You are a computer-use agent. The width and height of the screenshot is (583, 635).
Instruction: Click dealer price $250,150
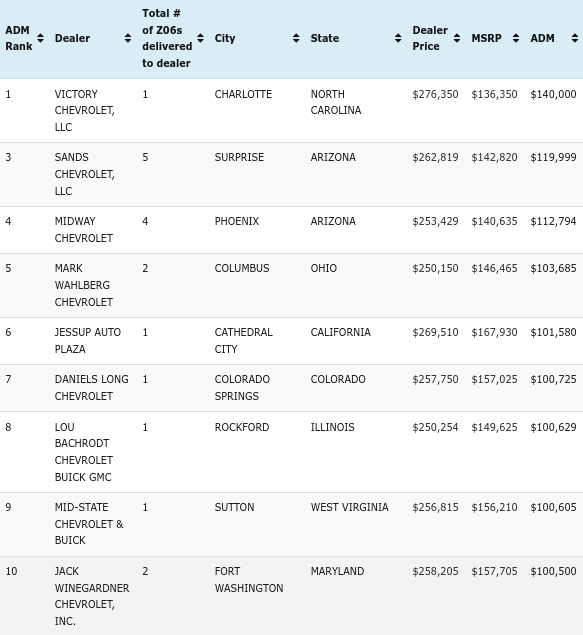click(x=435, y=268)
